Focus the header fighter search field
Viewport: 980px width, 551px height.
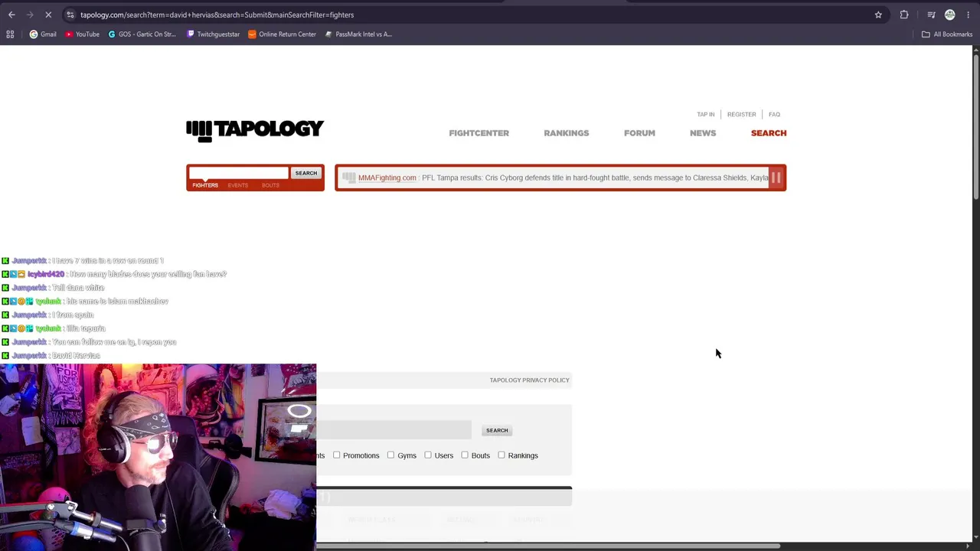point(239,173)
